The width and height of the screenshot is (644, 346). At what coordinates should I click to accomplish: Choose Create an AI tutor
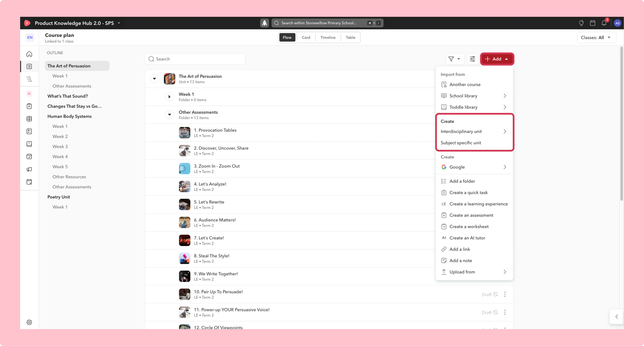click(474, 238)
